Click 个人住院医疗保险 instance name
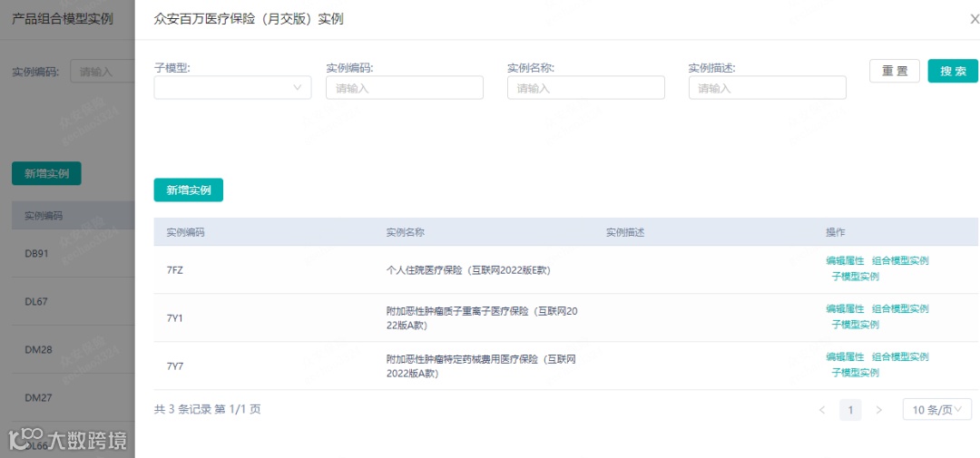980x458 pixels. [469, 270]
